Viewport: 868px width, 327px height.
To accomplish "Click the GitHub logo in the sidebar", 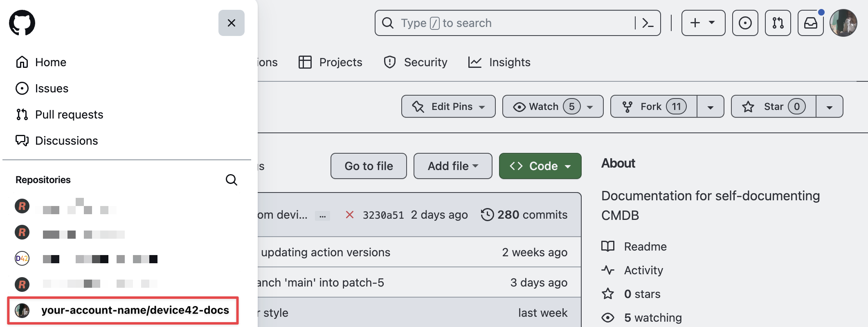I will (x=22, y=23).
